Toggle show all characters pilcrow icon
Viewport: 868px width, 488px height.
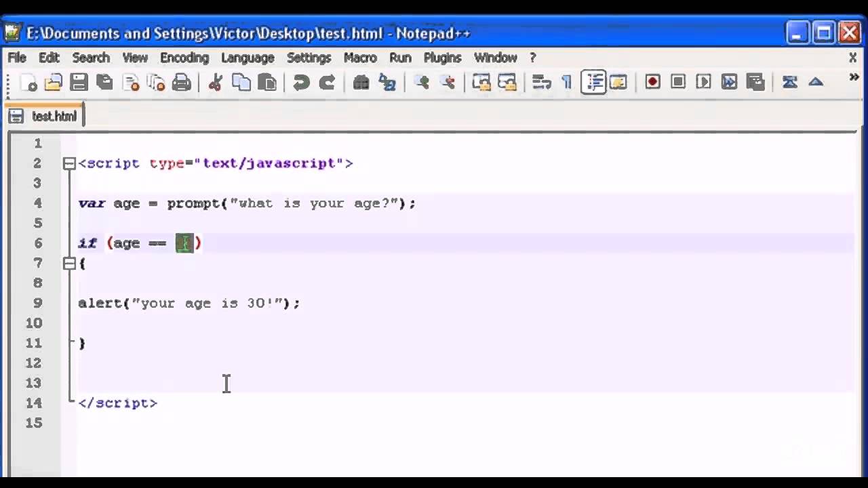pyautogui.click(x=567, y=83)
